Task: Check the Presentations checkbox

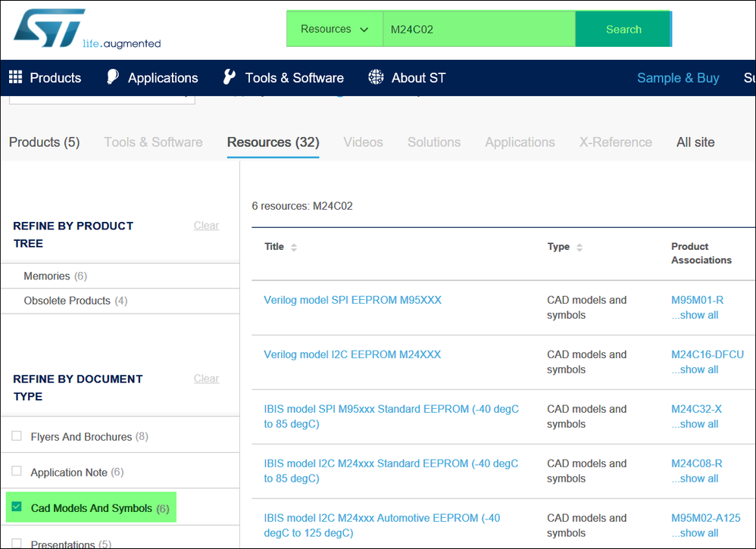Action: (x=17, y=543)
